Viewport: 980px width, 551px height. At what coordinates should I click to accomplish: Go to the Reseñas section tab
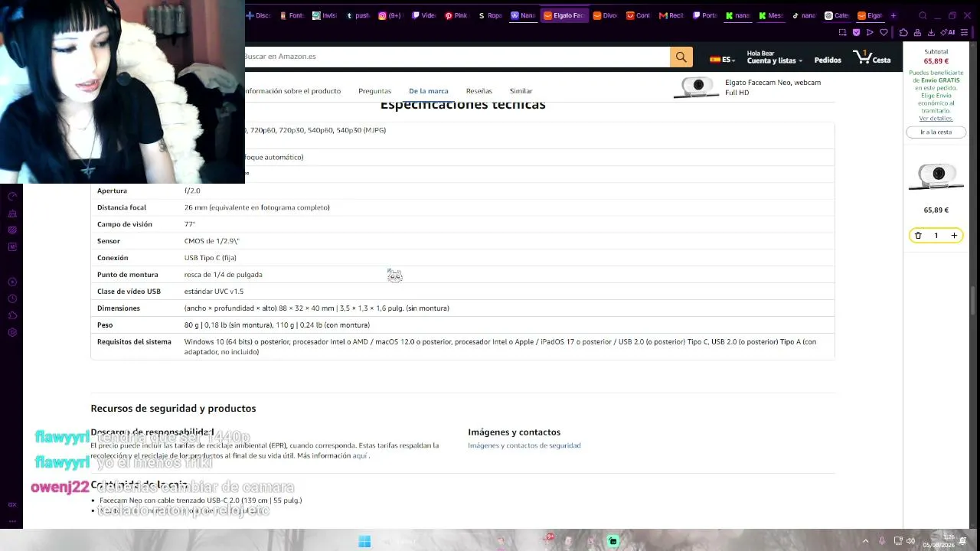(x=479, y=91)
